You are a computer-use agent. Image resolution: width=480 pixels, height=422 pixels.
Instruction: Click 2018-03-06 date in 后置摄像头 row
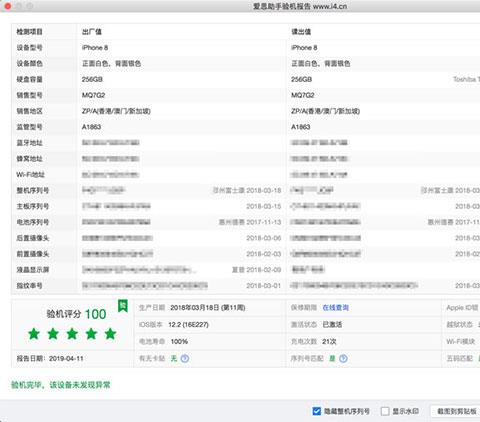click(x=264, y=238)
